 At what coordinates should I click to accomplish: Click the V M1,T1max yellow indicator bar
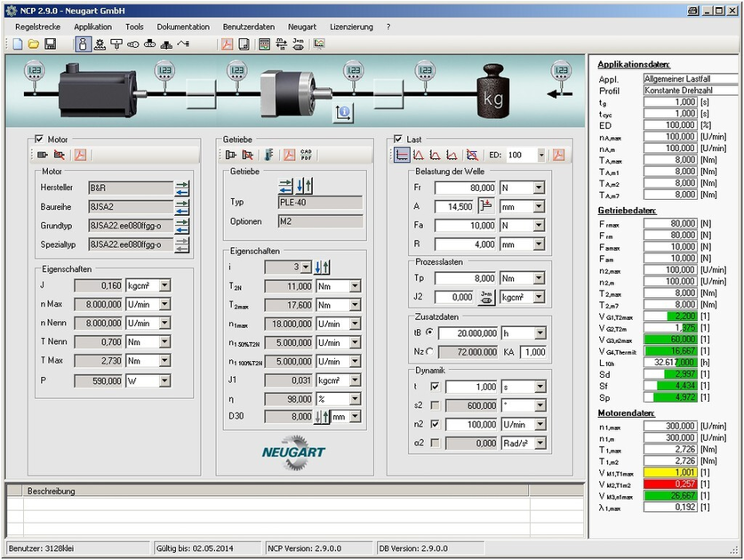point(670,472)
